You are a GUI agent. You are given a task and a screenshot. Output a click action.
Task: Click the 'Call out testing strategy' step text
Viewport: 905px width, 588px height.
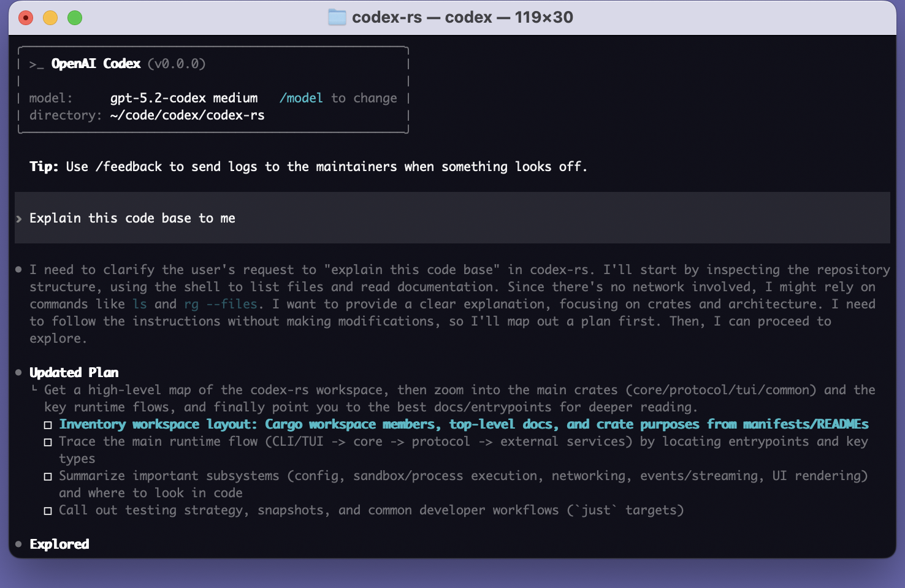pyautogui.click(x=372, y=510)
